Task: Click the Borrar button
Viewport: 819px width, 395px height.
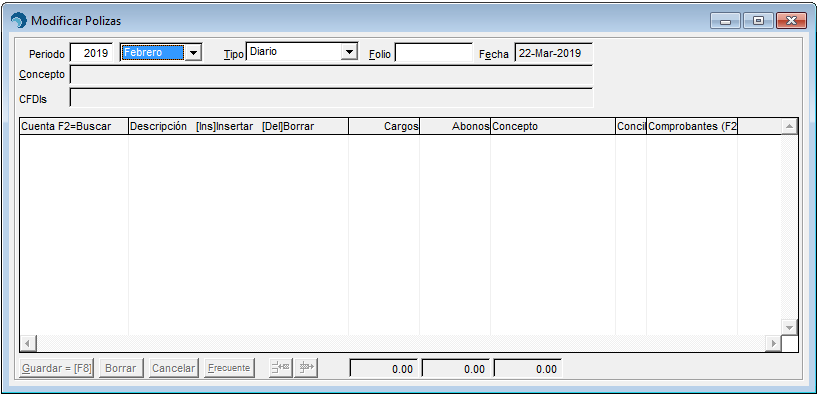Action: point(121,368)
